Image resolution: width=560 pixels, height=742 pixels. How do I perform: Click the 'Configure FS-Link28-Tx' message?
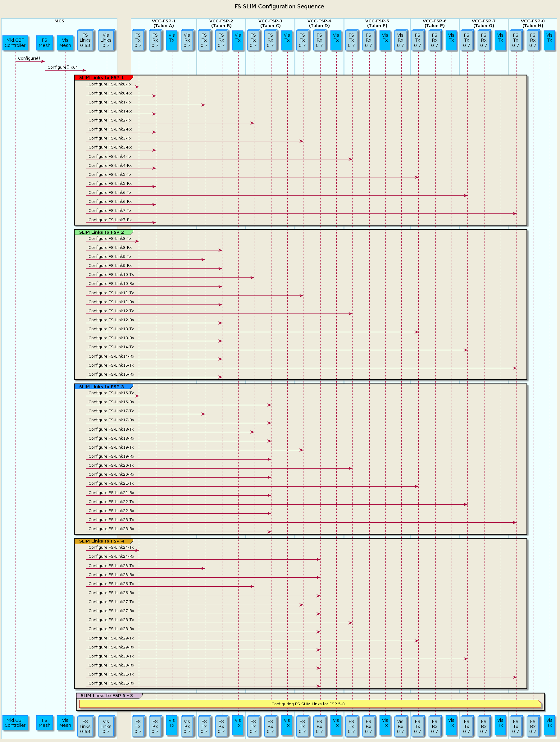point(111,620)
